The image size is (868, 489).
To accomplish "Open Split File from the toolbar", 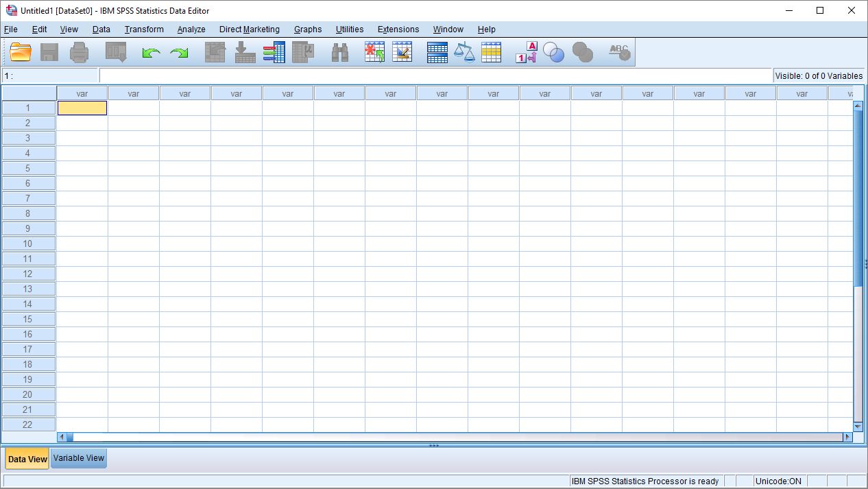I will (x=437, y=52).
